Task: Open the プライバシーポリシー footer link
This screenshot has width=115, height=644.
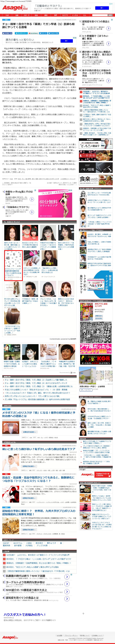Action: 71,635
